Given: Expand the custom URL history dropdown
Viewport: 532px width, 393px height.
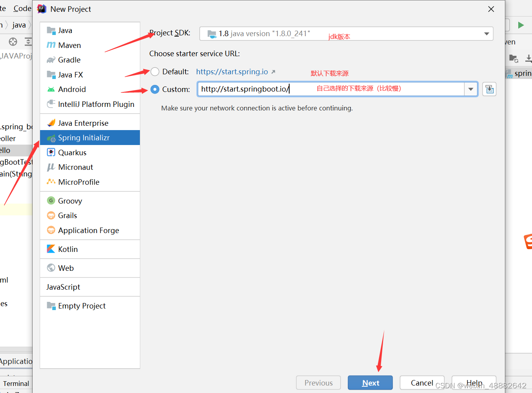Looking at the screenshot, I should [x=471, y=89].
